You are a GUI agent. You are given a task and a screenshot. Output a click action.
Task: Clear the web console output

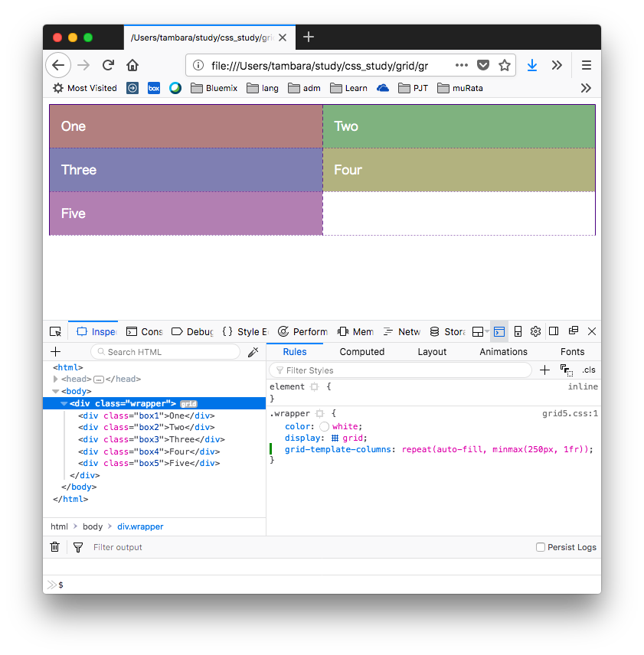pos(54,547)
